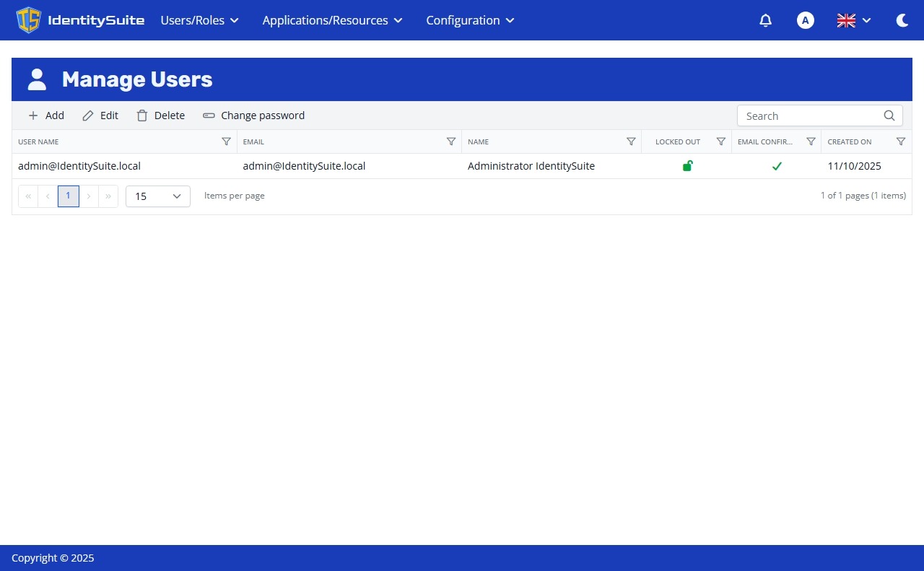
Task: Click the search magnifier icon
Action: [x=889, y=115]
